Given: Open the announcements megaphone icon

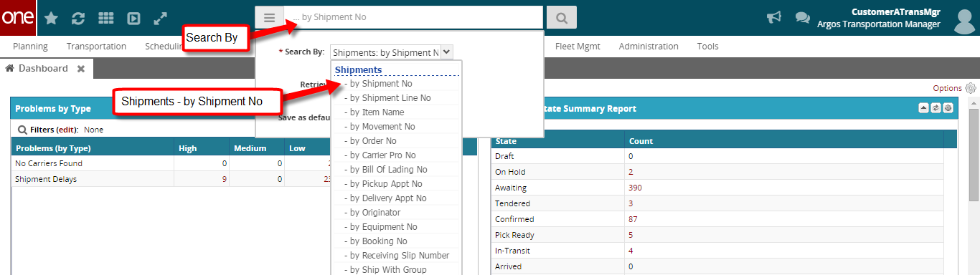Looking at the screenshot, I should 774,17.
